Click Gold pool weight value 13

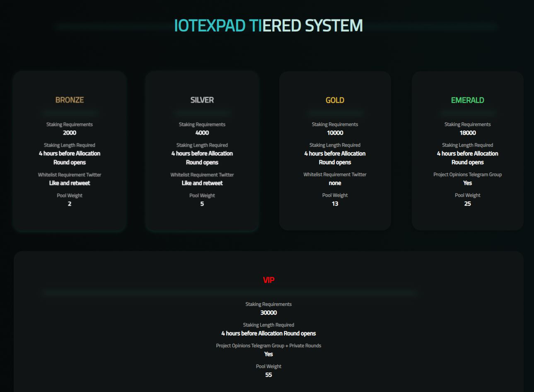pyautogui.click(x=335, y=204)
